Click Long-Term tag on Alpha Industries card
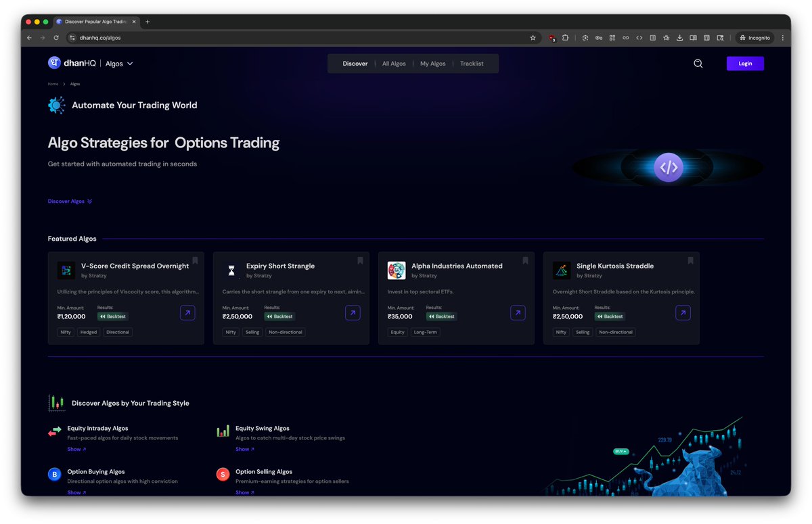The height and width of the screenshot is (524, 812). point(426,332)
